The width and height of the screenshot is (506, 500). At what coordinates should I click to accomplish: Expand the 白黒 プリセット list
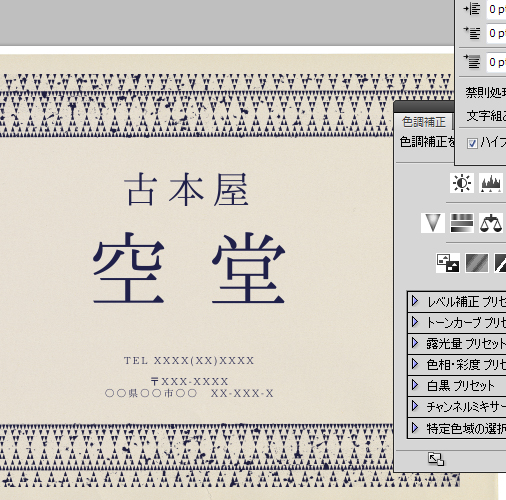[x=415, y=385]
